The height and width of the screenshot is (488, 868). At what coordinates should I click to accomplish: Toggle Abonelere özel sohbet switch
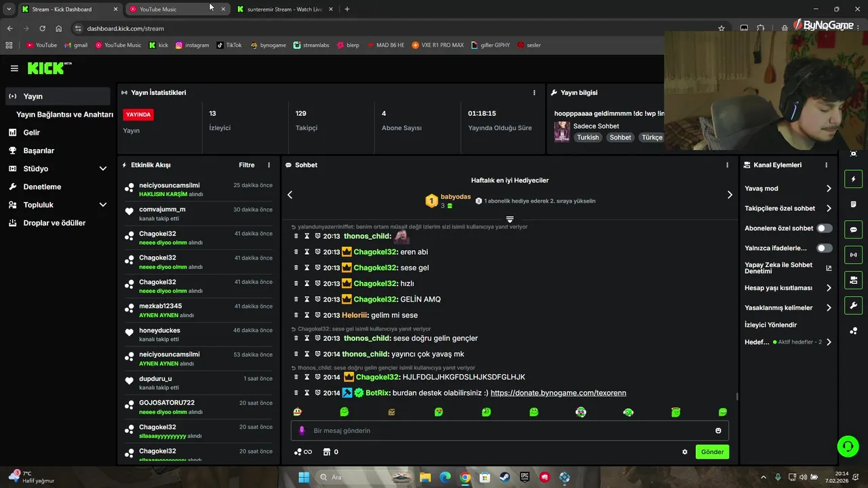[824, 228]
